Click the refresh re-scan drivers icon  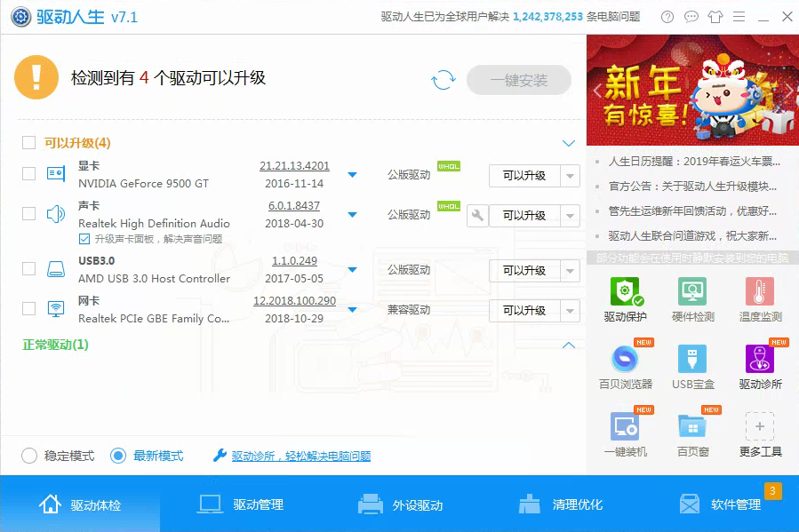(x=443, y=80)
